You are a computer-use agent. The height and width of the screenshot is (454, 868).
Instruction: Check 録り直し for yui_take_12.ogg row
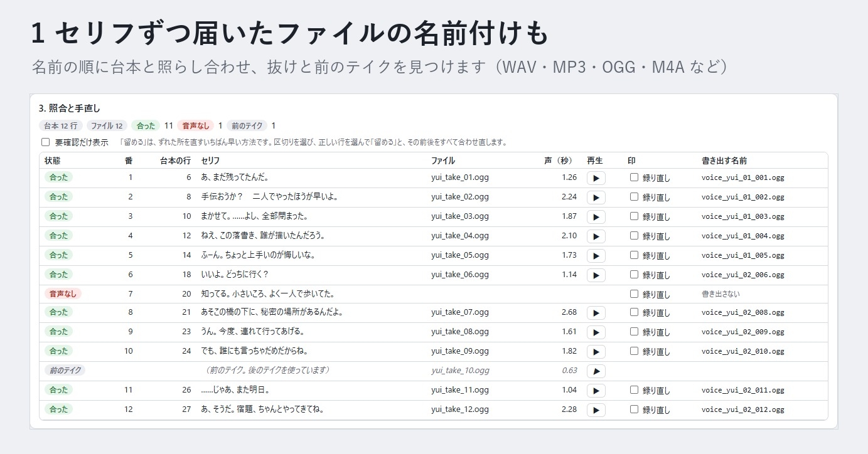click(634, 409)
